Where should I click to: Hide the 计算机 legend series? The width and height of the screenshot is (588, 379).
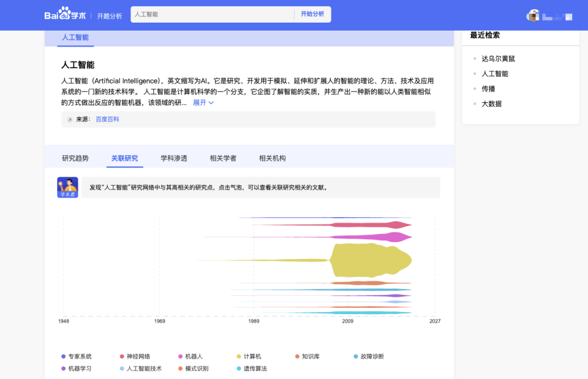pos(249,356)
